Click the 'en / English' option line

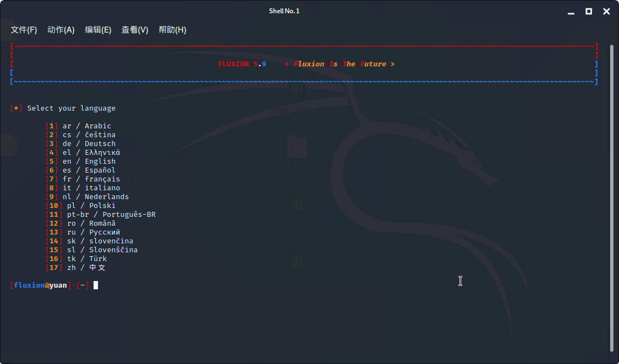click(80, 162)
